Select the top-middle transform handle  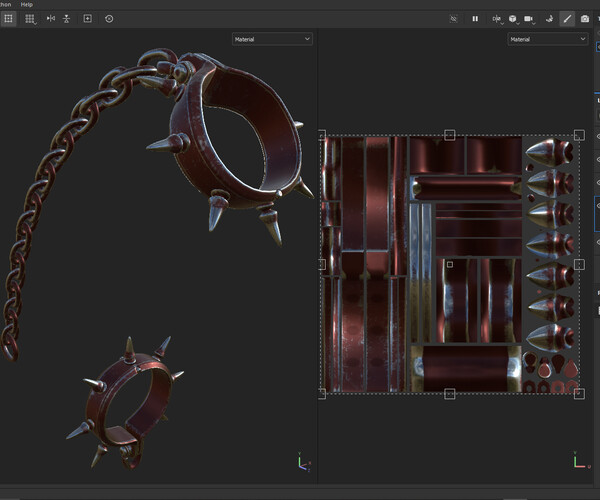point(450,135)
